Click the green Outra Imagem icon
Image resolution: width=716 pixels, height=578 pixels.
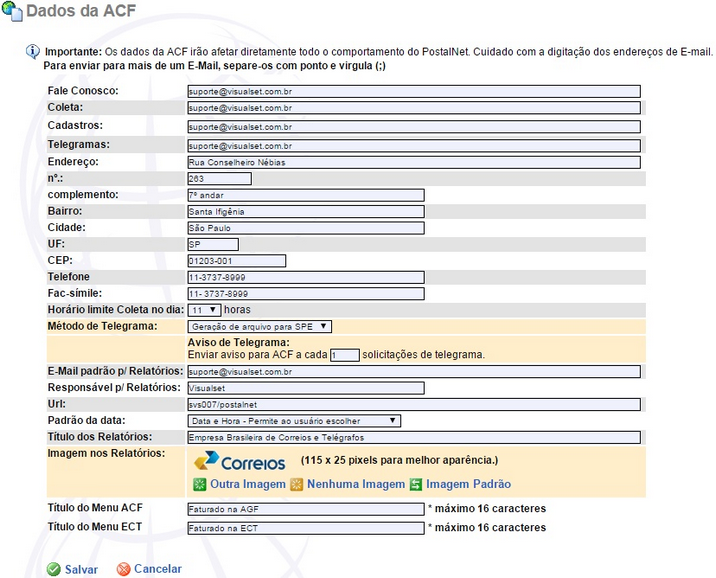click(x=200, y=484)
